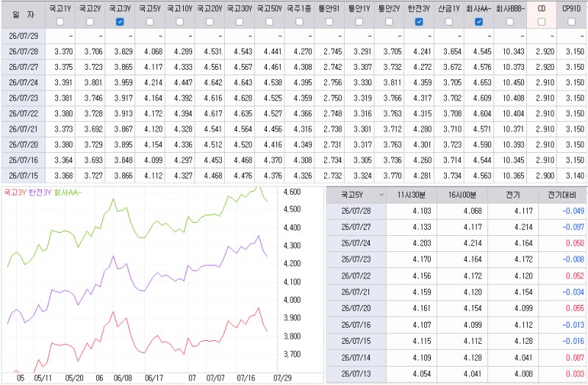
Task: Uncheck the 국고3Y checkbox
Action: [120, 22]
